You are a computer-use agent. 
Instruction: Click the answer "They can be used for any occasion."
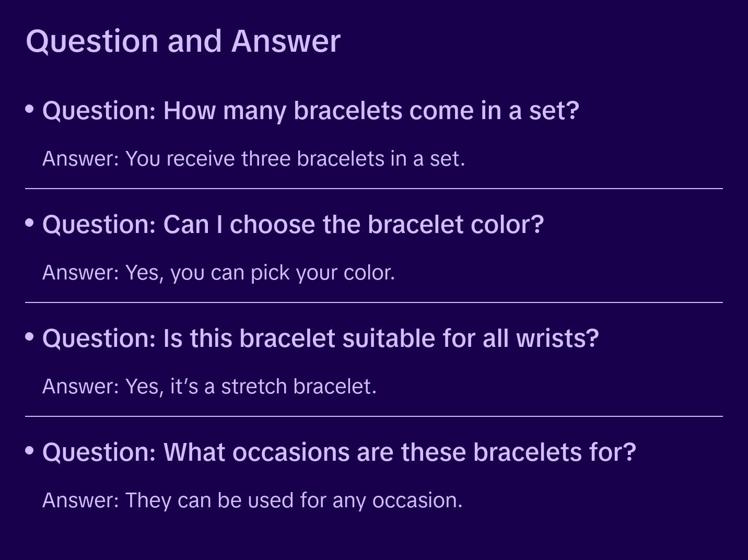pyautogui.click(x=252, y=500)
